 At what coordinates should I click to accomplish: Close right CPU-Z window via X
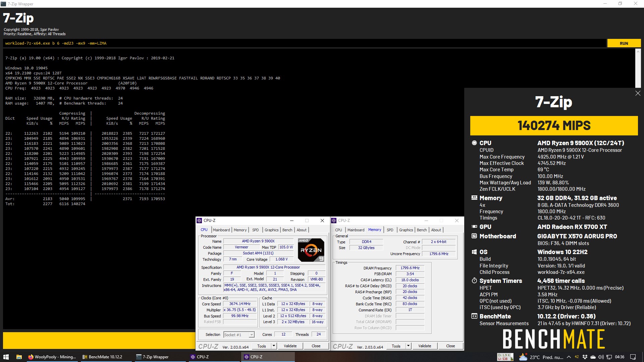(457, 221)
